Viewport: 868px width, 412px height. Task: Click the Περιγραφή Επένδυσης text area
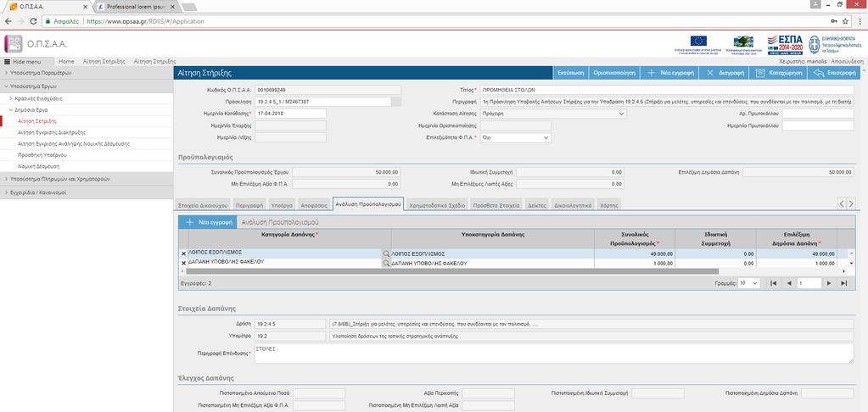click(554, 354)
